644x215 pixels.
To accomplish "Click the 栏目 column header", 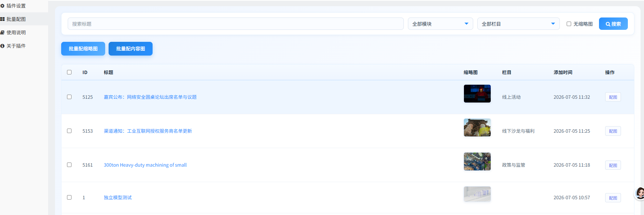I will click(507, 72).
